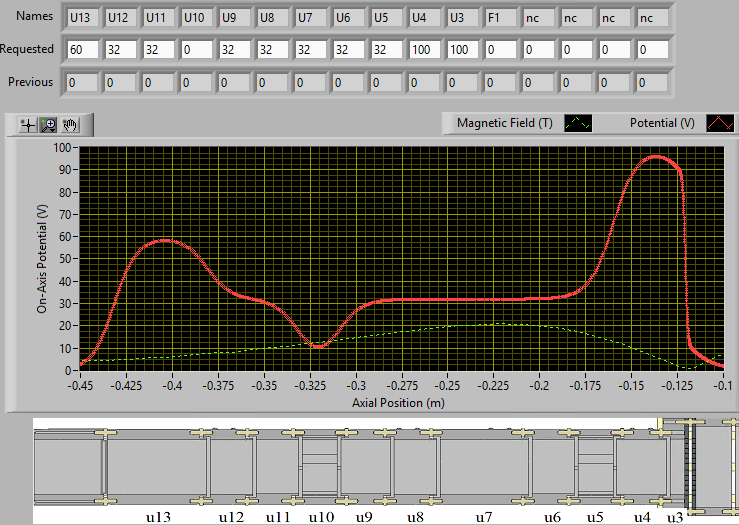Click the 100 maximum on the Y axis
This screenshot has height=525, width=739.
pos(62,148)
